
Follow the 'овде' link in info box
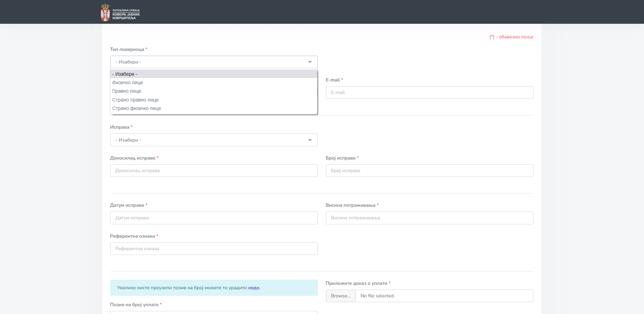pos(254,288)
